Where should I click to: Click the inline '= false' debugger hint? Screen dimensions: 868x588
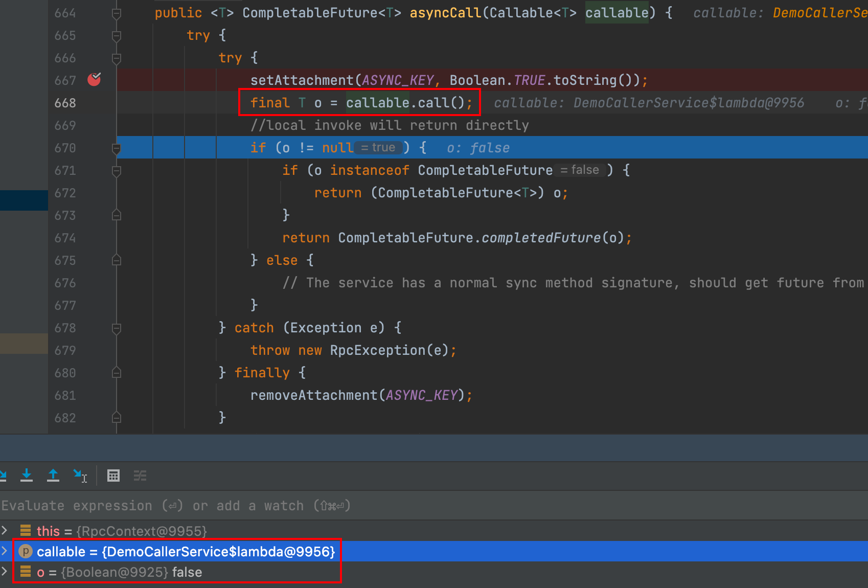(580, 170)
